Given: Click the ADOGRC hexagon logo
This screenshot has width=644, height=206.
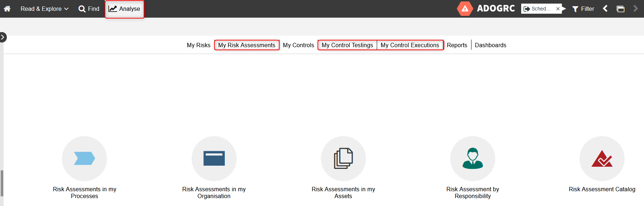Looking at the screenshot, I should (465, 9).
